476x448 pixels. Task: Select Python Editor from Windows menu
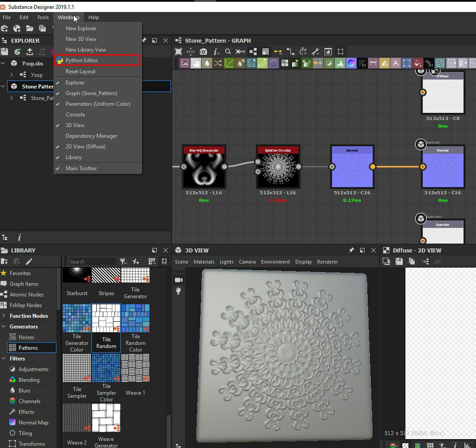pyautogui.click(x=97, y=60)
